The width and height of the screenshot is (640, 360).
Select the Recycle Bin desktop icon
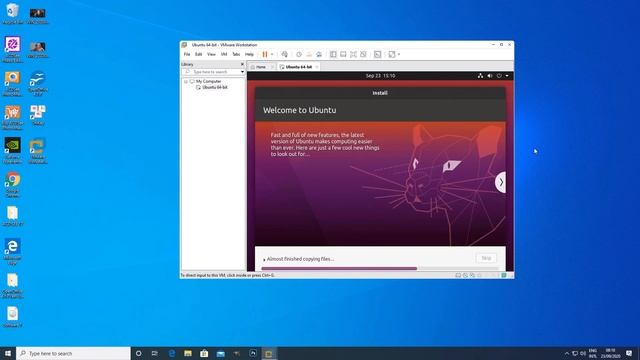pyautogui.click(x=13, y=13)
